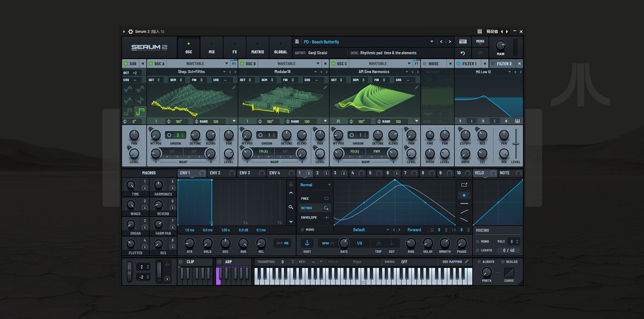Toggle the CLIP effect power button
The width and height of the screenshot is (644, 319).
click(181, 262)
